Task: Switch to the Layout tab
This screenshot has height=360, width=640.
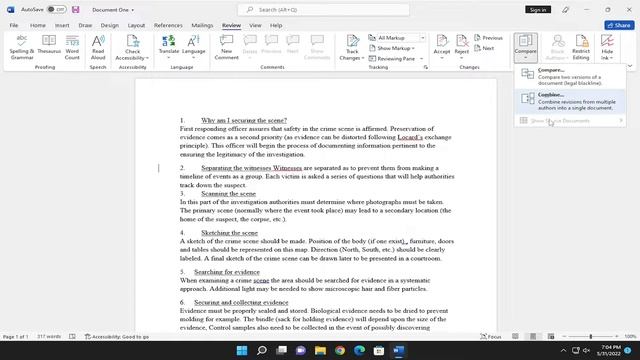Action: 136,25
